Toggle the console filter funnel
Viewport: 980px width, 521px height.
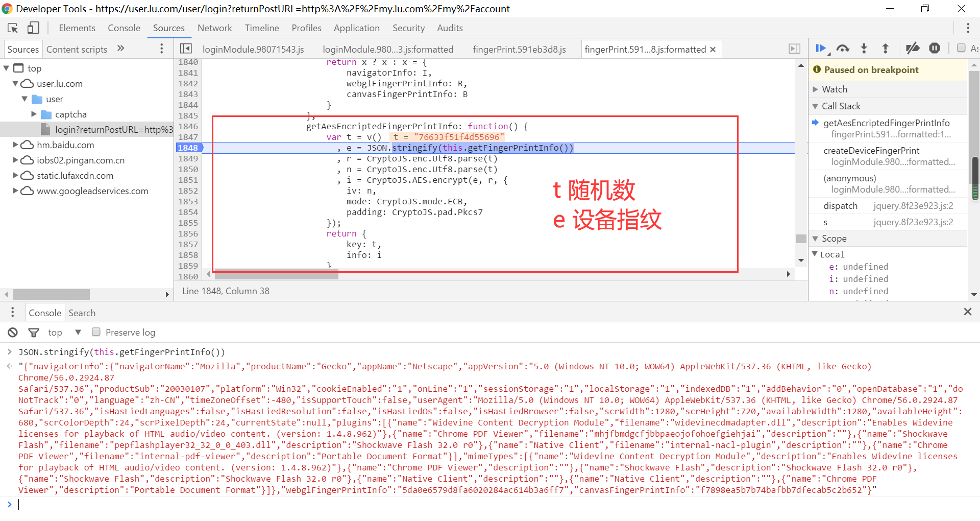[x=34, y=333]
